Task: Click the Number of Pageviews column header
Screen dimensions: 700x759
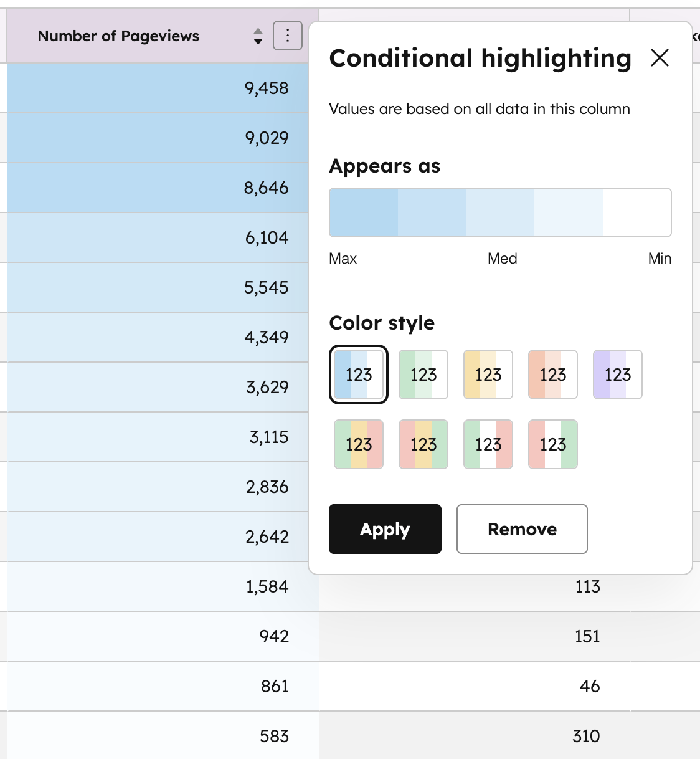Action: 118,36
